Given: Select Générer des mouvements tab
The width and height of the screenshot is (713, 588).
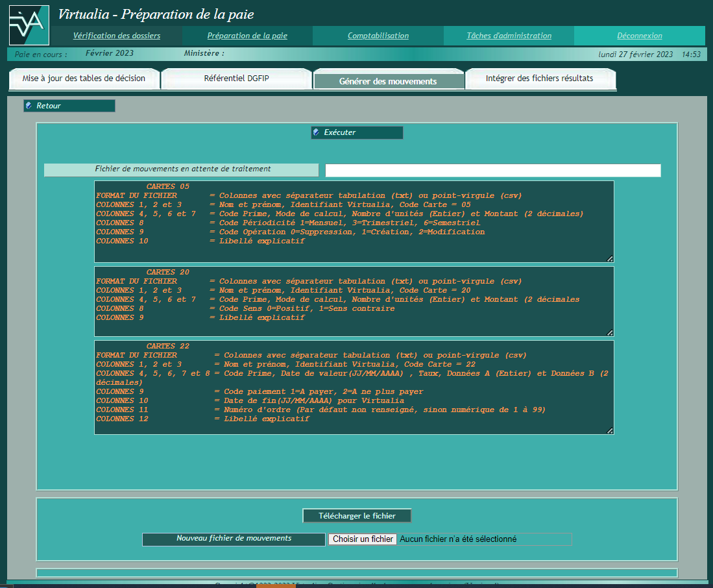Looking at the screenshot, I should click(x=388, y=81).
